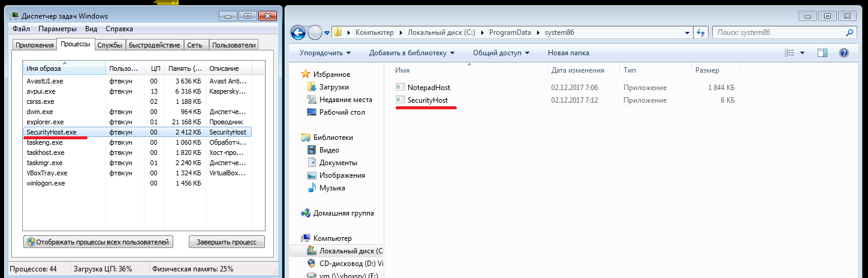Toggle the preview pane icon in Explorer
The width and height of the screenshot is (868, 278).
(822, 53)
